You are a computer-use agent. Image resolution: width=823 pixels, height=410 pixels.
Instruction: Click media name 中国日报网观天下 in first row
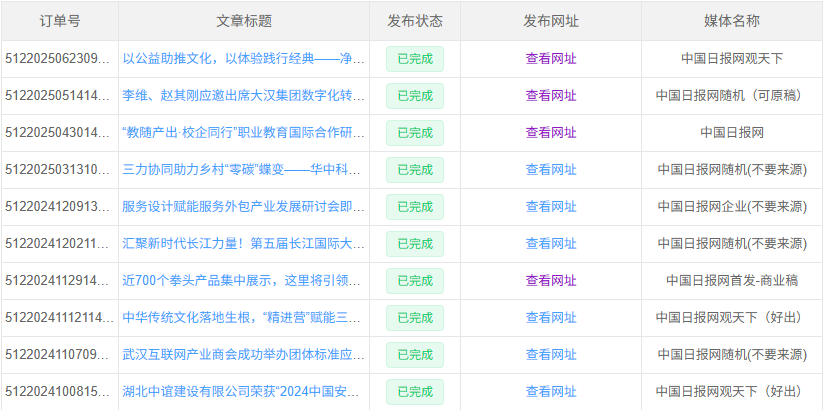(732, 59)
